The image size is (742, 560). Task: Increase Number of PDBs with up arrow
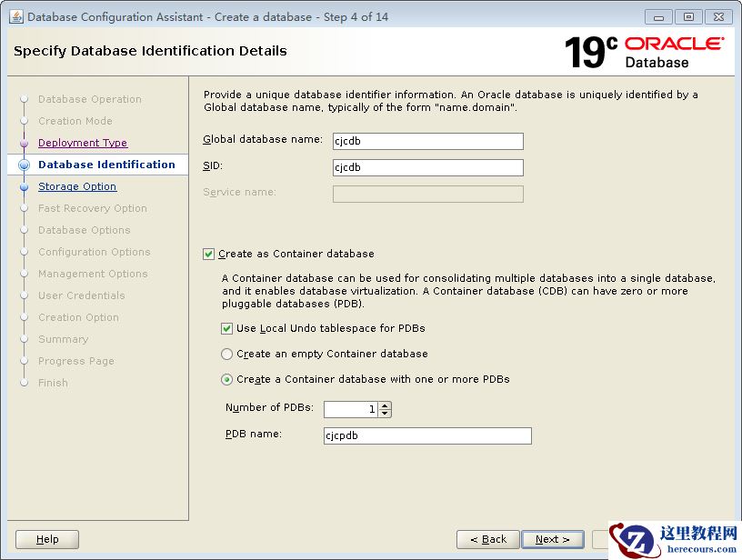pyautogui.click(x=386, y=405)
